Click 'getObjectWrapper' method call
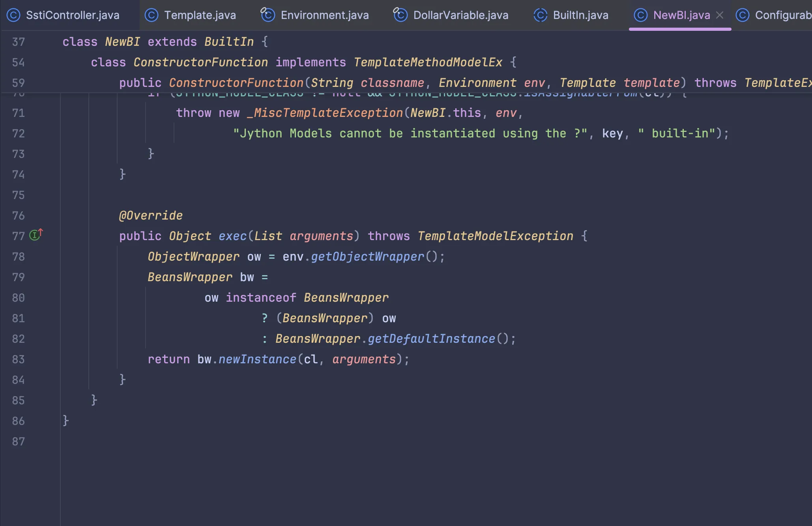The image size is (812, 526). pos(368,257)
